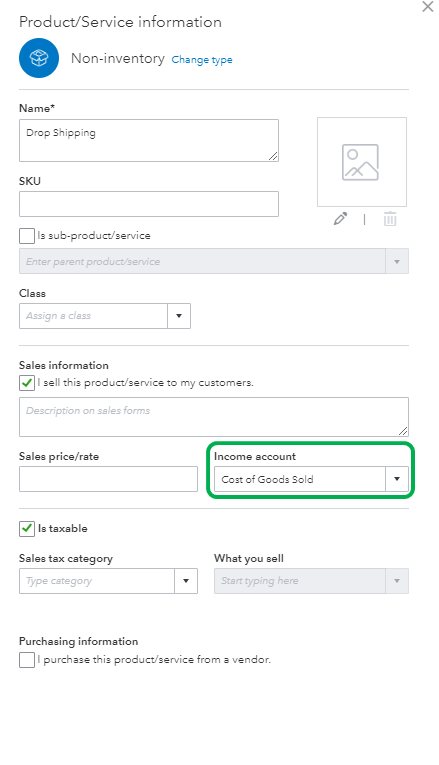The image size is (439, 765).
Task: Click the trash delete image icon
Action: tap(390, 219)
